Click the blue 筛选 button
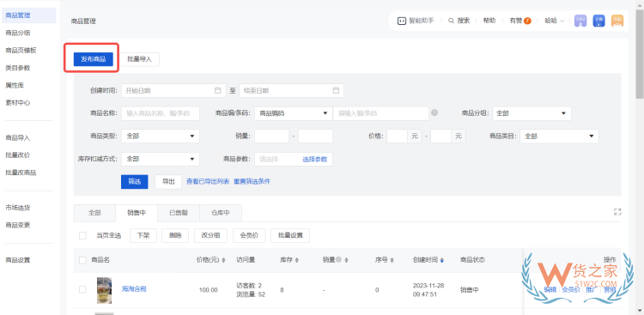The image size is (644, 315). tap(134, 181)
